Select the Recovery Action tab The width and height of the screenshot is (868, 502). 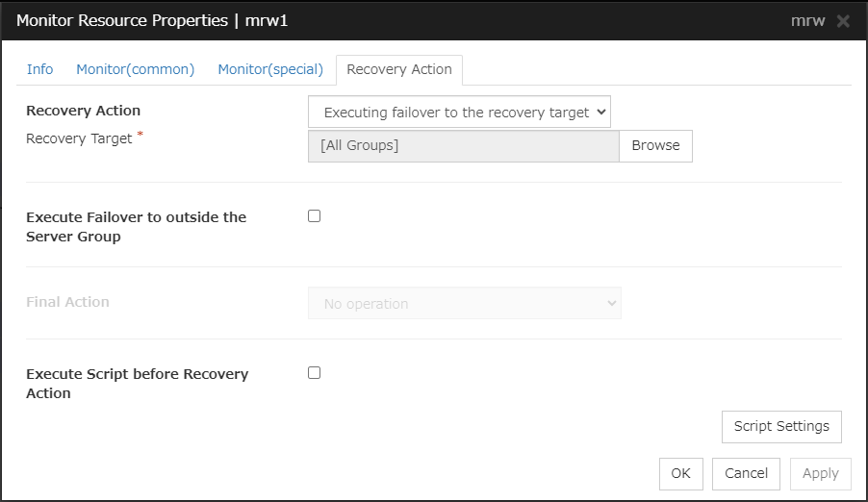[x=399, y=69]
